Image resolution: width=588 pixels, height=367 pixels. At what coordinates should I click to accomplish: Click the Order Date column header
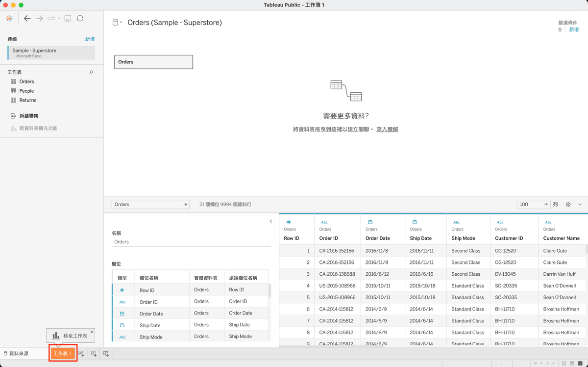(378, 238)
